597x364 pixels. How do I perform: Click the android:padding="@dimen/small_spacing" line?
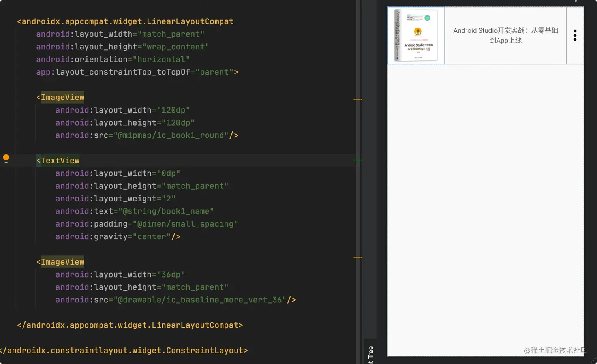click(x=146, y=223)
